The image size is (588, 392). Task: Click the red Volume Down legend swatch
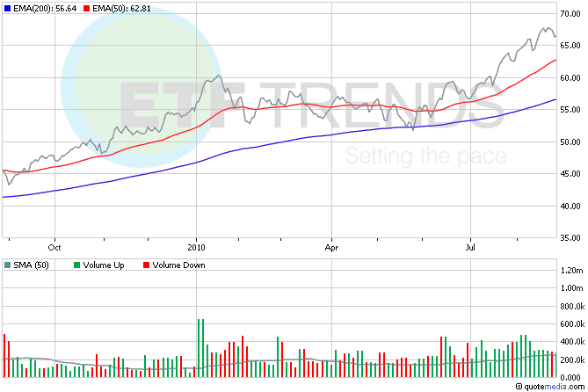pyautogui.click(x=146, y=265)
